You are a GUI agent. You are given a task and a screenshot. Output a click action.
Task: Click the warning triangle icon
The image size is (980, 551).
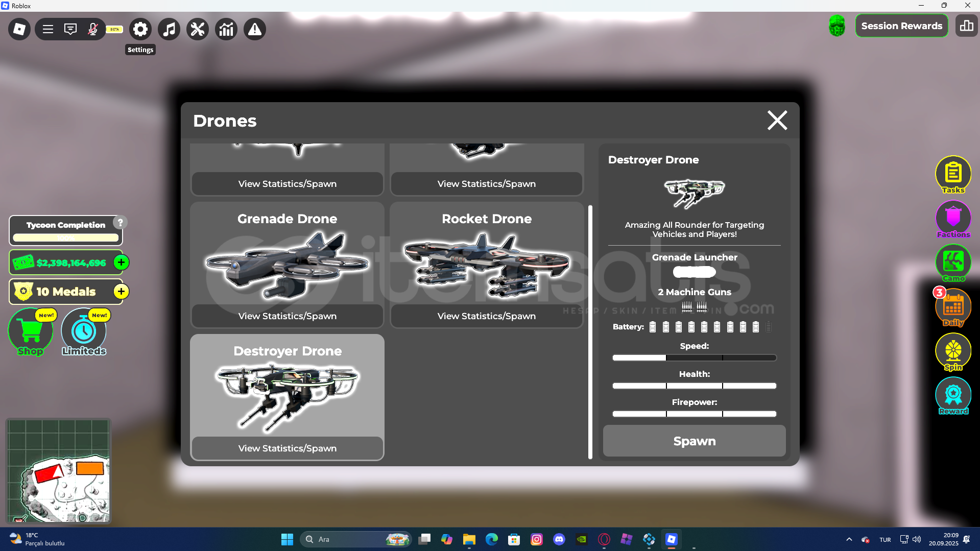255,29
